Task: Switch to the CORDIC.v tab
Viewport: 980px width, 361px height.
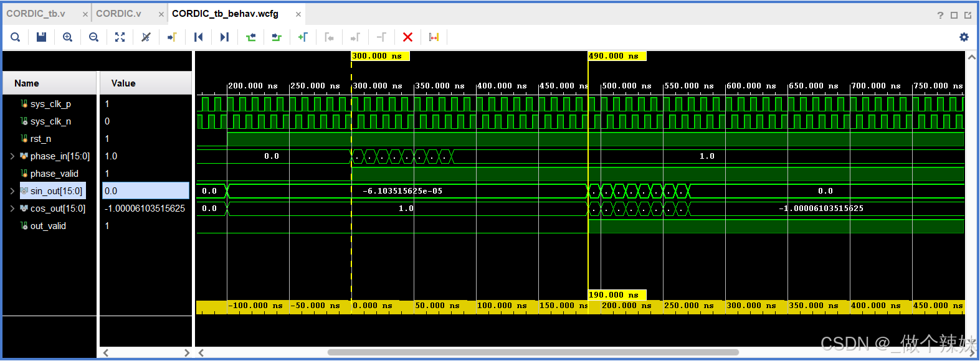Action: (x=118, y=14)
